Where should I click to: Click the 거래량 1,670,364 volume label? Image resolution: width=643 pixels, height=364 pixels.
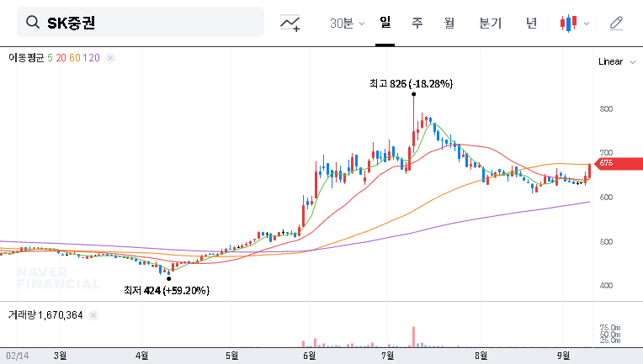(x=45, y=315)
